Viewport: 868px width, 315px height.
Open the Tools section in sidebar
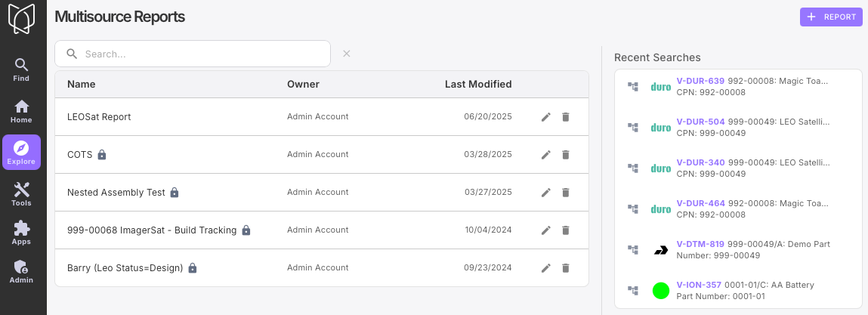pyautogui.click(x=21, y=194)
